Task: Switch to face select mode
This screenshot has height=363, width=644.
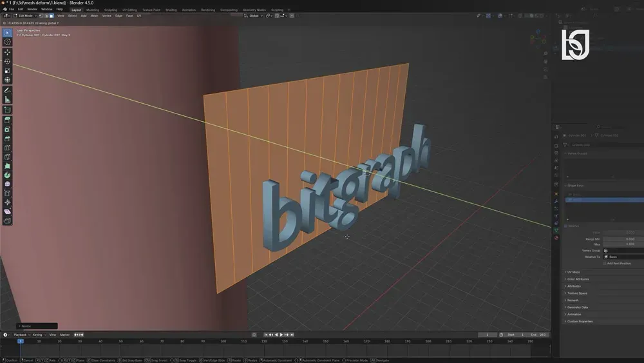Action: pos(52,15)
